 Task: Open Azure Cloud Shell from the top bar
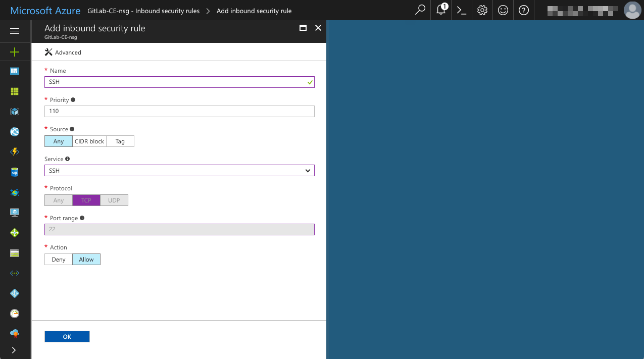[x=461, y=10]
